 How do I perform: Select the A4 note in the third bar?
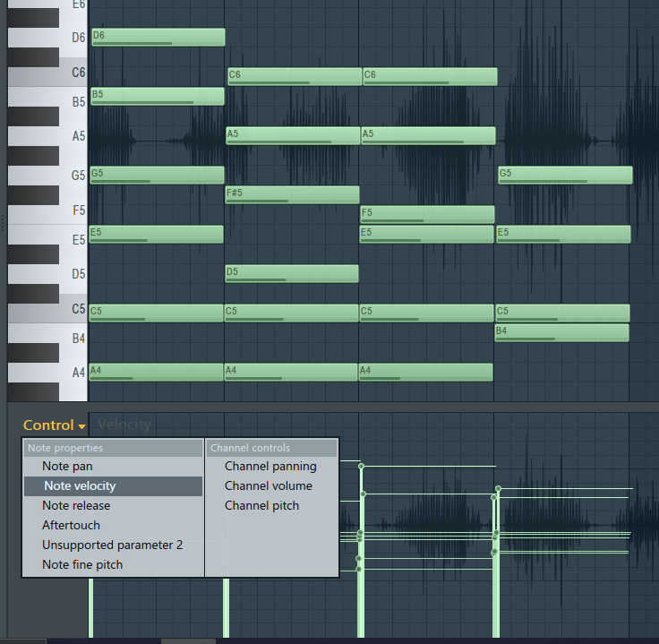coord(425,373)
